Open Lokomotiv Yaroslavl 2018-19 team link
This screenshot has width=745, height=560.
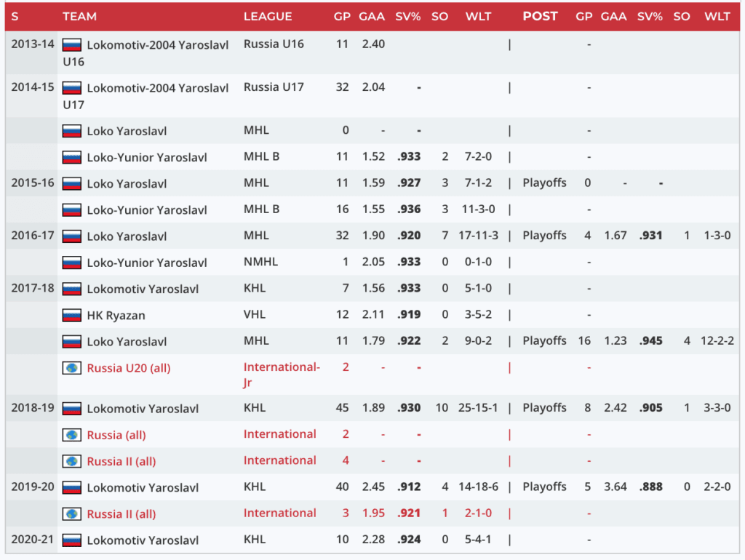pyautogui.click(x=143, y=409)
